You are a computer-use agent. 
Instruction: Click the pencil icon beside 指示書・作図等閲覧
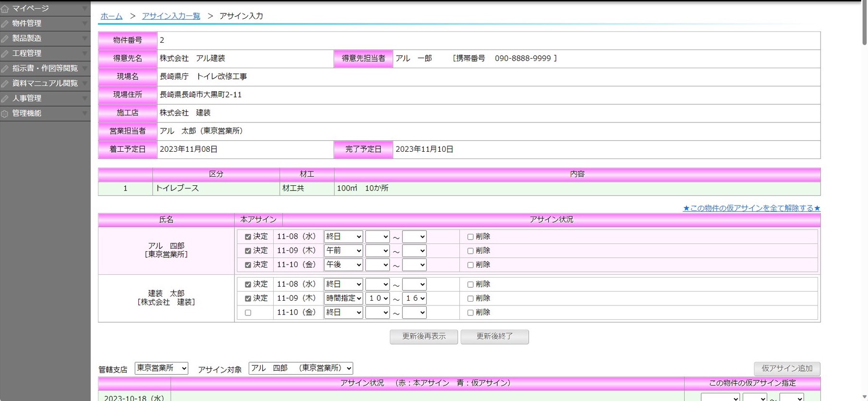(5, 69)
